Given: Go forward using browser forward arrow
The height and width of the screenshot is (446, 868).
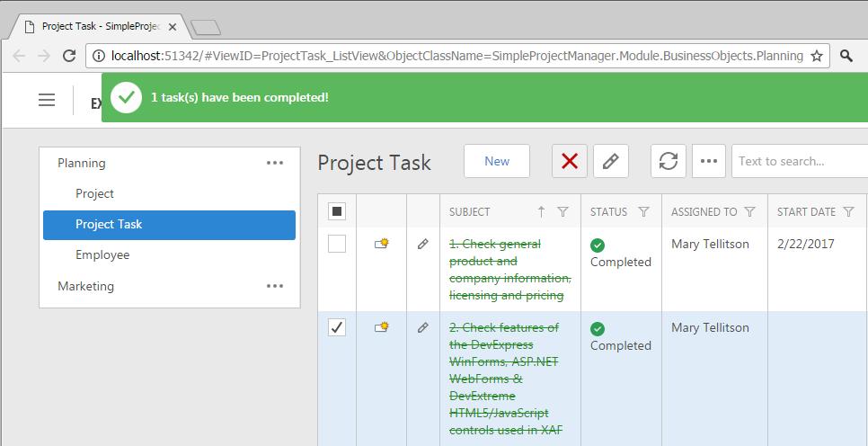Looking at the screenshot, I should point(44,56).
